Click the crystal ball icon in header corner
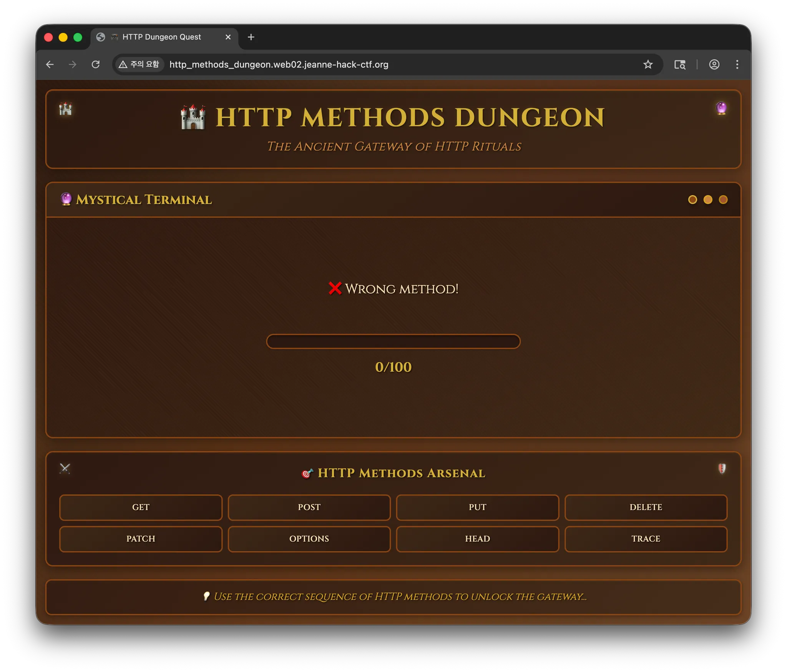This screenshot has width=787, height=672. pyautogui.click(x=721, y=108)
